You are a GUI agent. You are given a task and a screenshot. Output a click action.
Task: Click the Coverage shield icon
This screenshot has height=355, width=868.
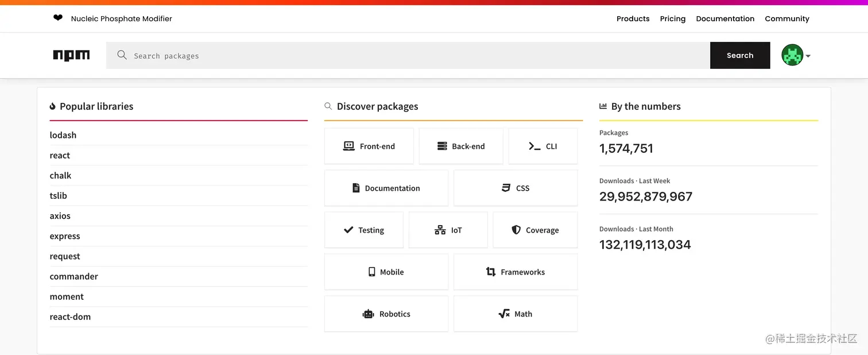pyautogui.click(x=516, y=230)
